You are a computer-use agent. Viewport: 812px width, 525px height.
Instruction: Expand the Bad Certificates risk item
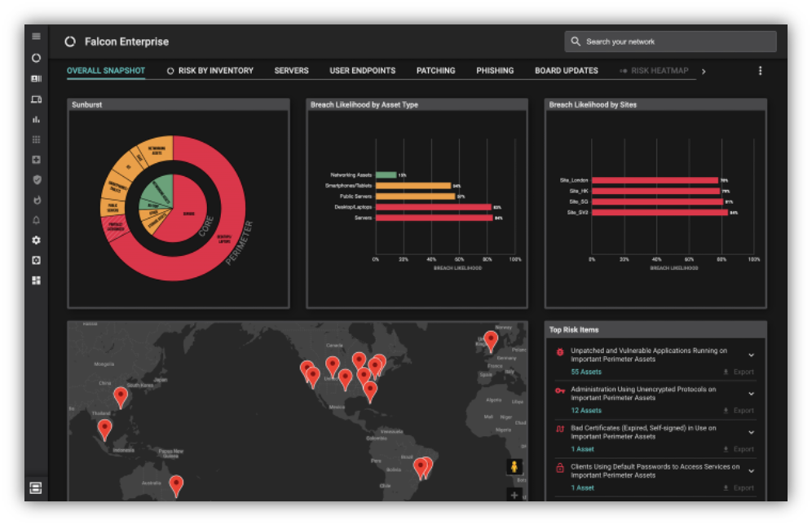coord(752,432)
